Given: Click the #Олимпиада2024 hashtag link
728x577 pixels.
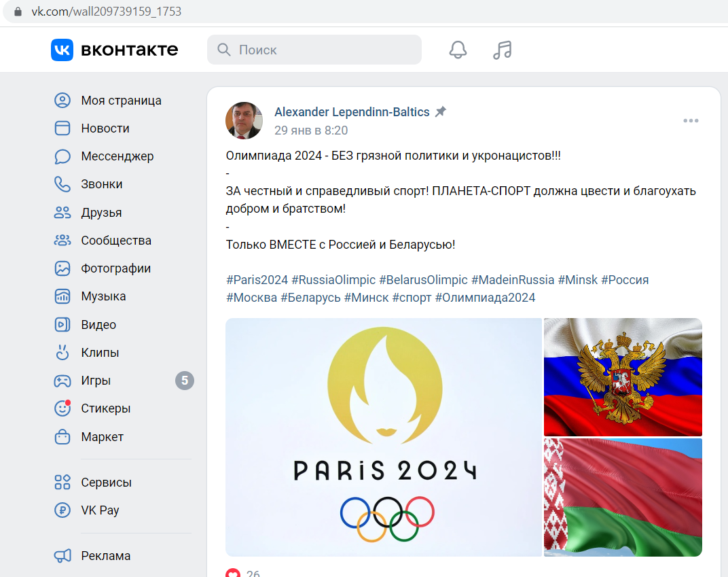Looking at the screenshot, I should 485,297.
